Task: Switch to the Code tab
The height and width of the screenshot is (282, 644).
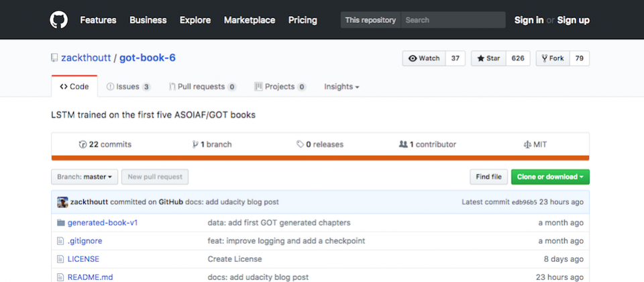Action: tap(74, 87)
